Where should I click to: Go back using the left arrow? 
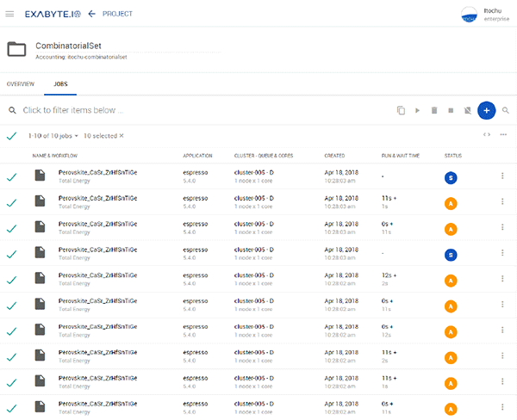click(x=92, y=14)
